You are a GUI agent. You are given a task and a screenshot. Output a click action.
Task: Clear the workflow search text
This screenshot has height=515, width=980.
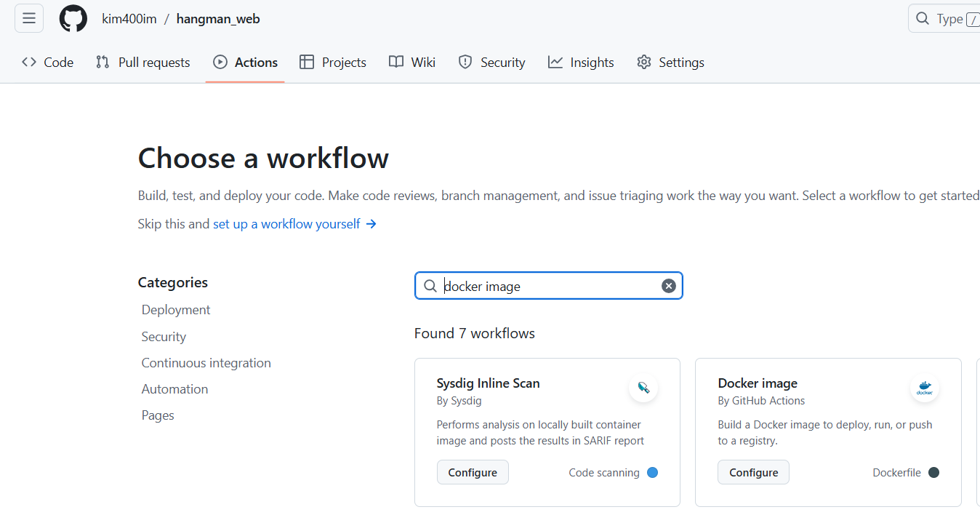[669, 286]
